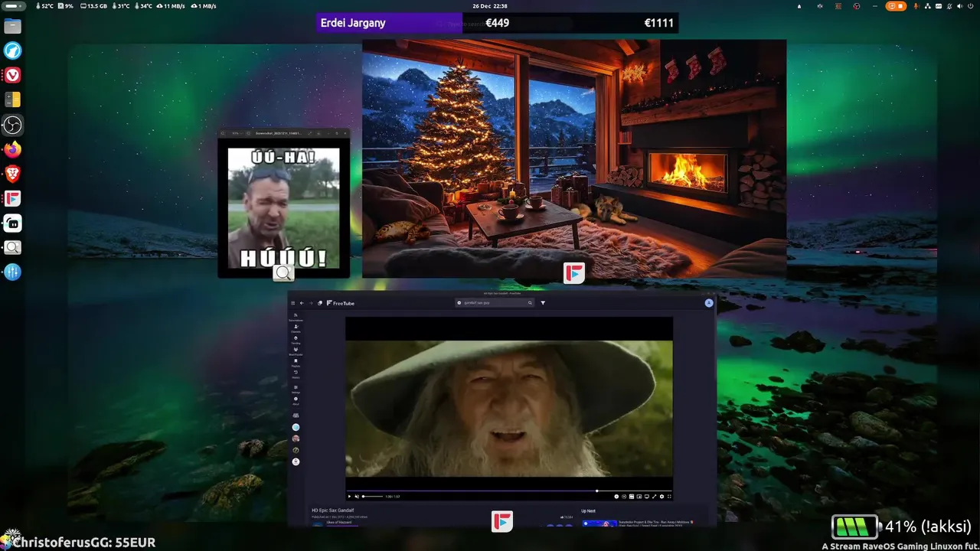Click the magnifier badge under the meme window
The image size is (980, 551).
point(284,273)
